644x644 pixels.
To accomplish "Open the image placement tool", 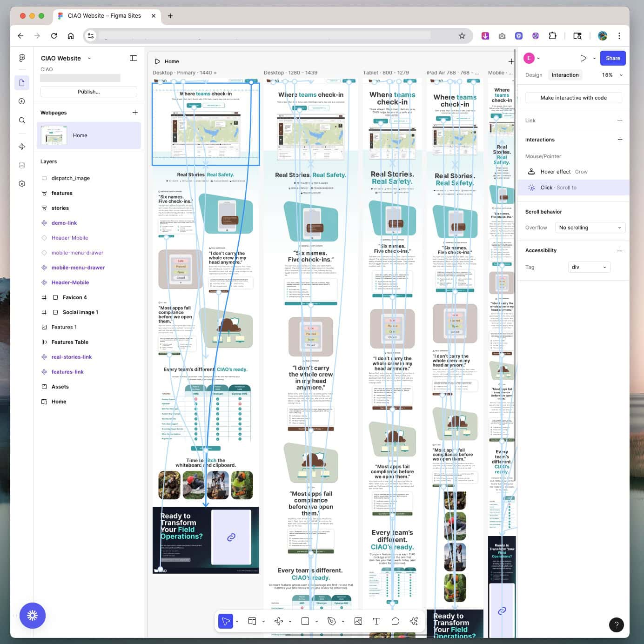I will click(x=358, y=621).
